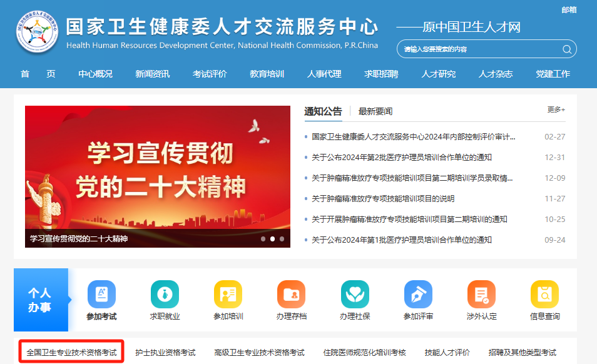Screen dimensions: 597x364
Task: Click the 个人办事 blue panel
Action: click(x=41, y=300)
